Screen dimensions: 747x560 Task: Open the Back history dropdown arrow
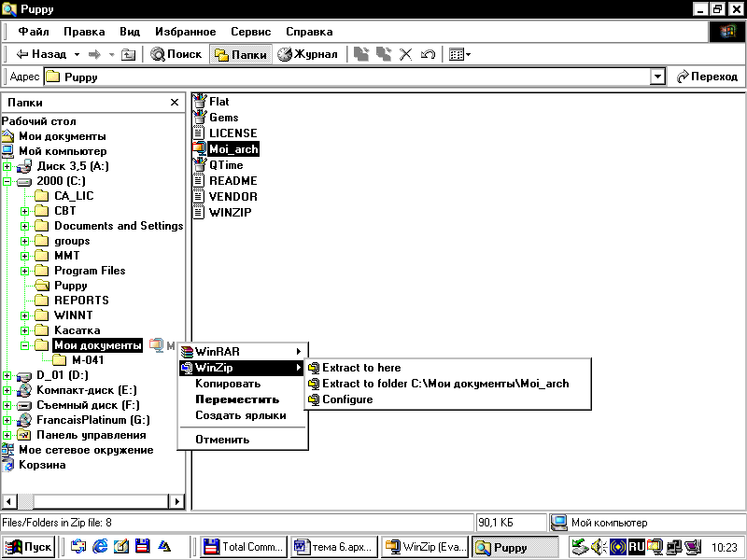[77, 55]
